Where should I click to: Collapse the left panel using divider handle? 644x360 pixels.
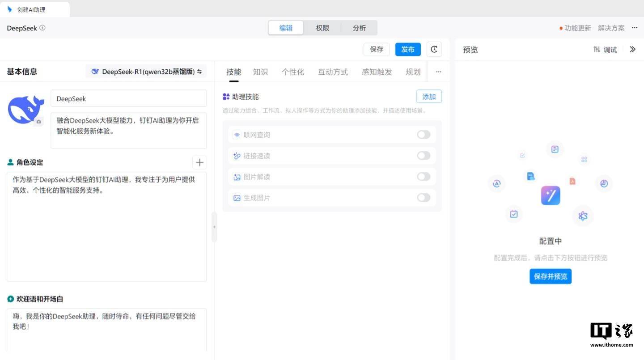point(214,227)
